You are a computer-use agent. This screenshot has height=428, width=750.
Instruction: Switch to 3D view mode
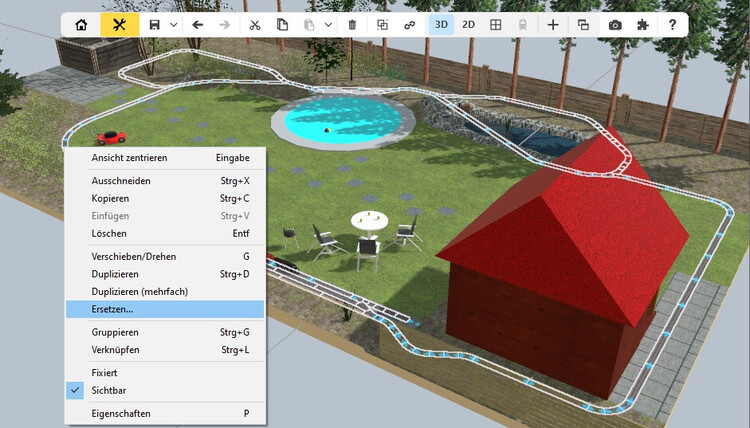coord(441,25)
